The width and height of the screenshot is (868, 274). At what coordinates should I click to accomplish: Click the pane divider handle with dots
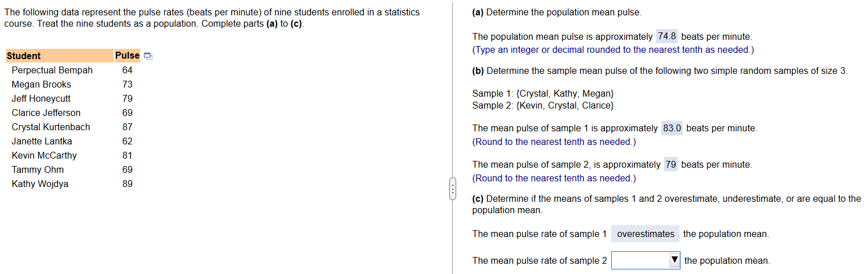click(452, 189)
